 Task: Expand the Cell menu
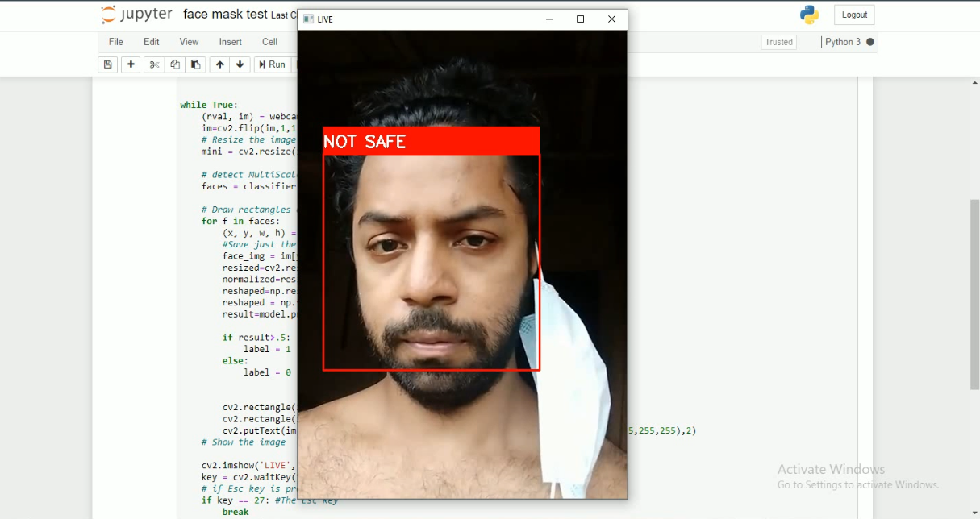tap(269, 41)
